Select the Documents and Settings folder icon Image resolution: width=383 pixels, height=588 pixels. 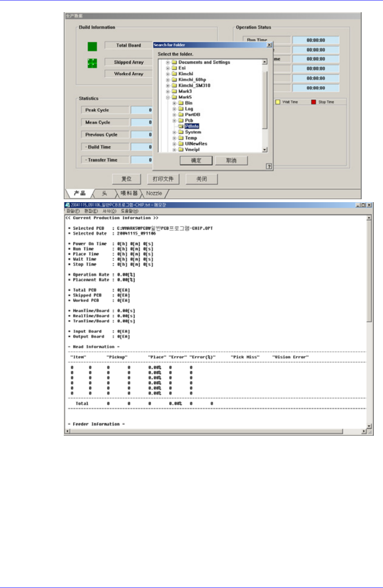point(174,62)
